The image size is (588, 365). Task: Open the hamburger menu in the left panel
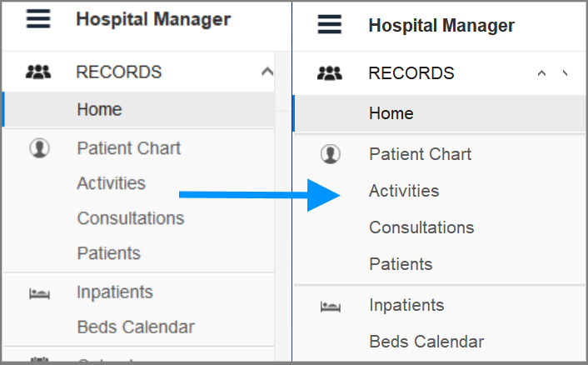[38, 19]
